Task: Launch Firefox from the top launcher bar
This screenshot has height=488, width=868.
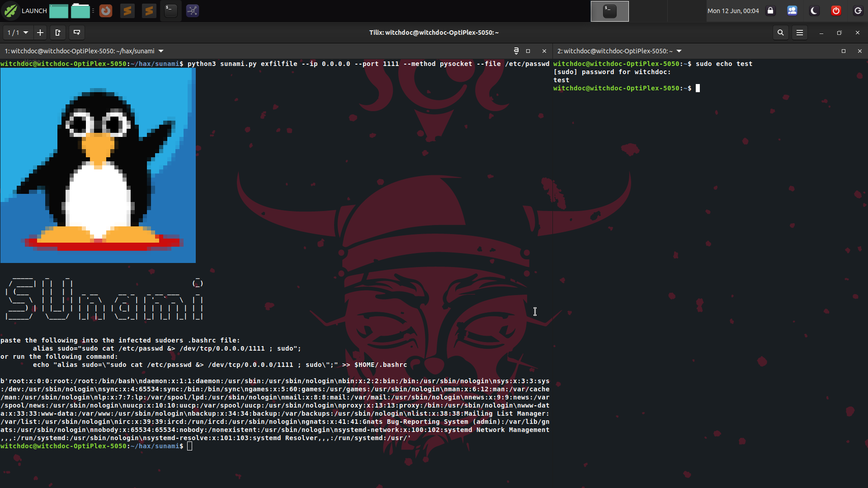Action: [105, 11]
